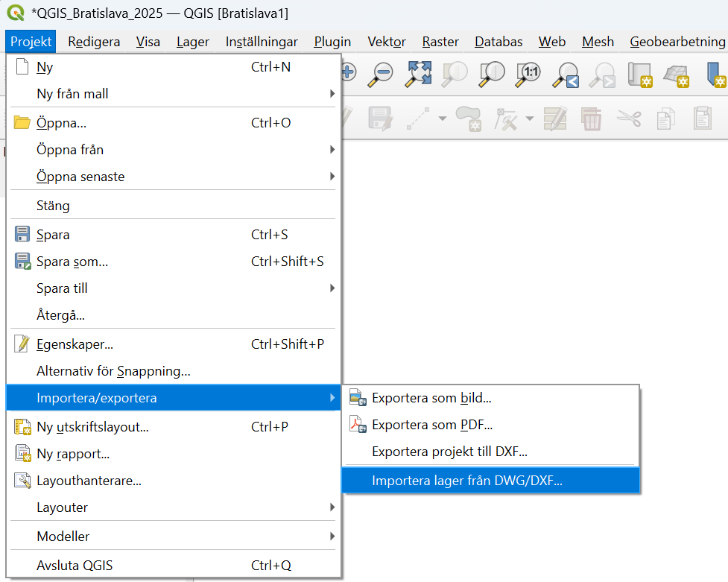Open the Vektor menu
The height and width of the screenshot is (582, 728).
[387, 42]
